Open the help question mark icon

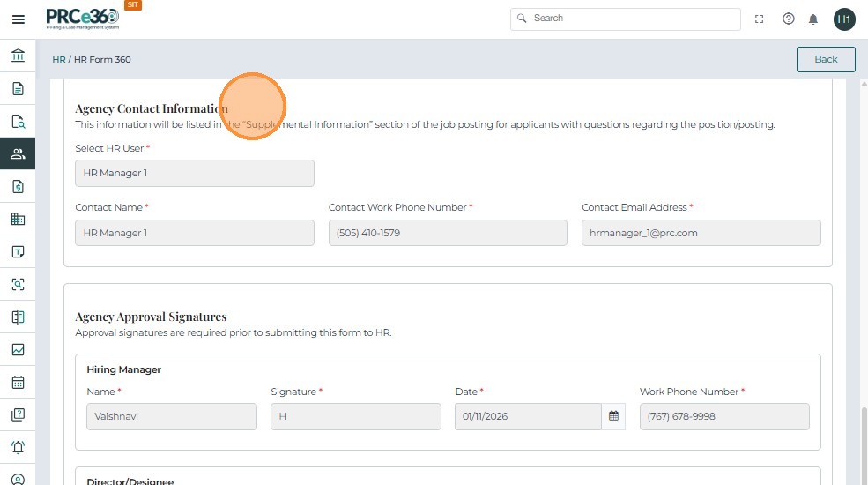click(789, 19)
